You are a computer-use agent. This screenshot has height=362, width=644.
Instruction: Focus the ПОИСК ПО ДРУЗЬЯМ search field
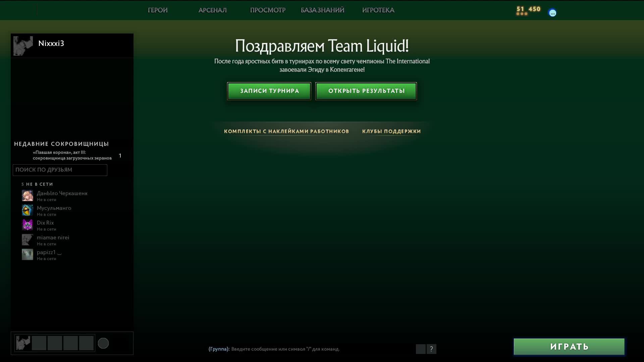click(x=60, y=170)
